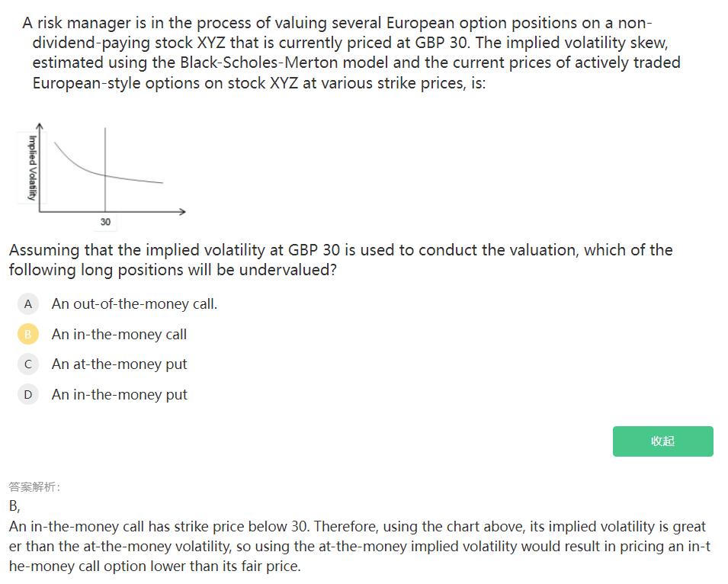
Task: Pick option D radio circle
Action: point(28,394)
